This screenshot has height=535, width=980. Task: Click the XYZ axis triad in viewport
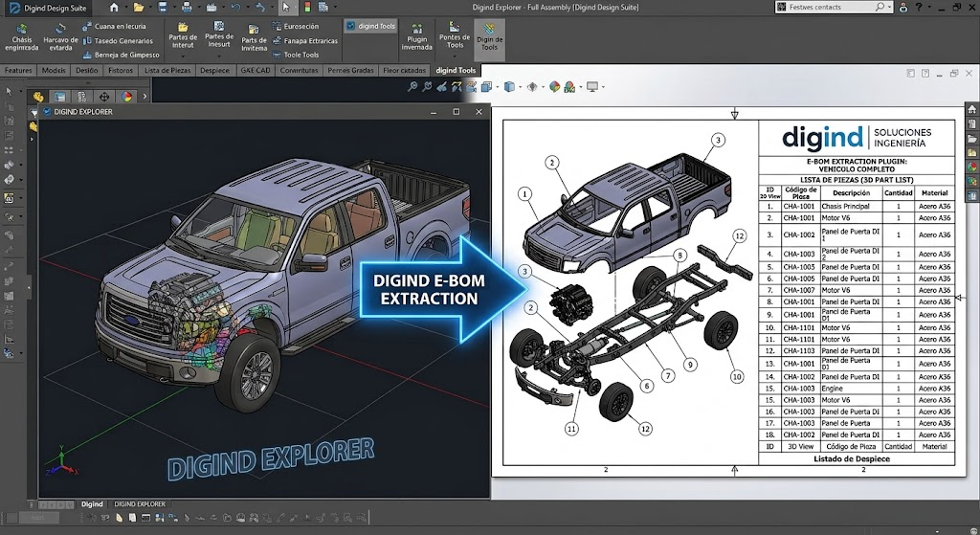pos(61,461)
